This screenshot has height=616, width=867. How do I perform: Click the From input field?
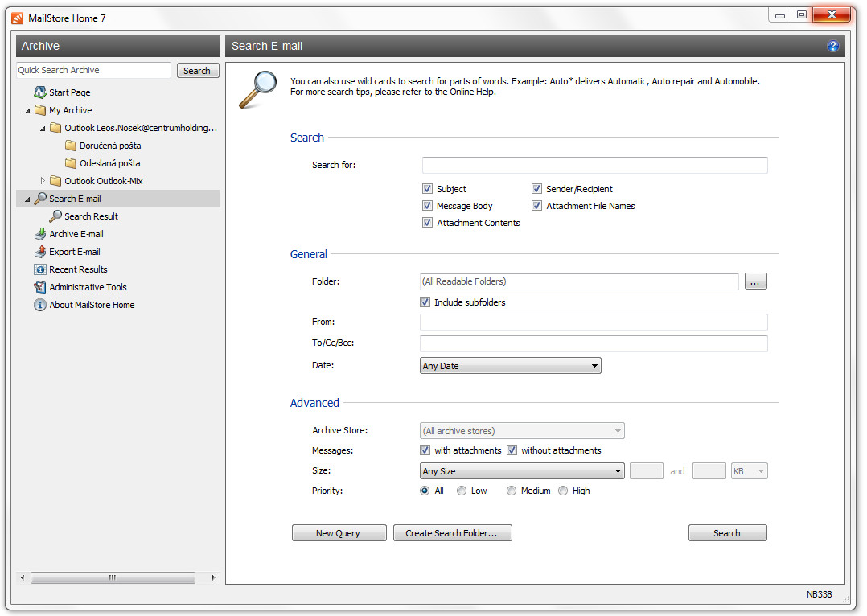pos(594,322)
